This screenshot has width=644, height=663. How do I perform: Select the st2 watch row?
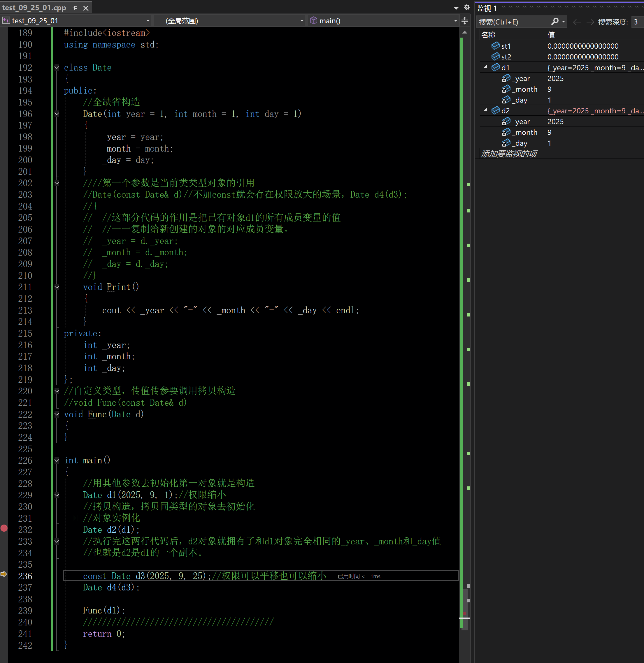(x=562, y=57)
